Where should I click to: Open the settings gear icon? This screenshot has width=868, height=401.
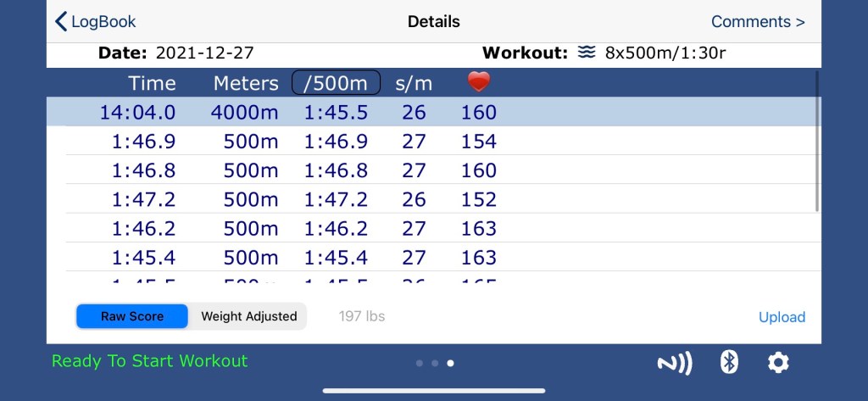pos(778,363)
